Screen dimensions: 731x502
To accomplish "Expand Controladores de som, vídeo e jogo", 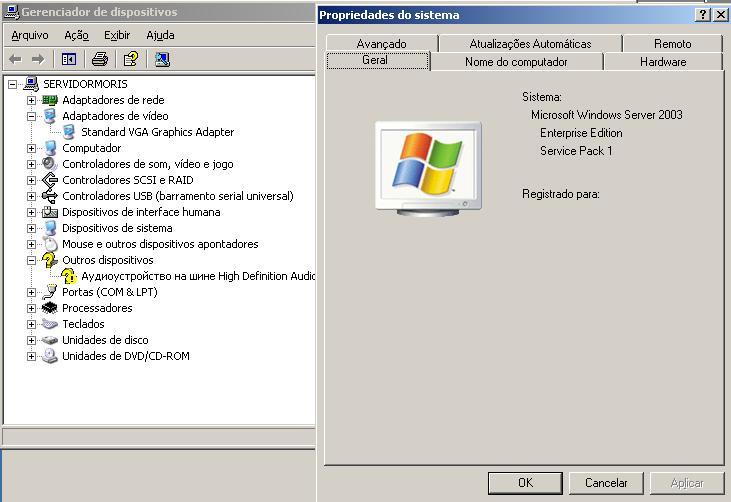I will [x=31, y=164].
